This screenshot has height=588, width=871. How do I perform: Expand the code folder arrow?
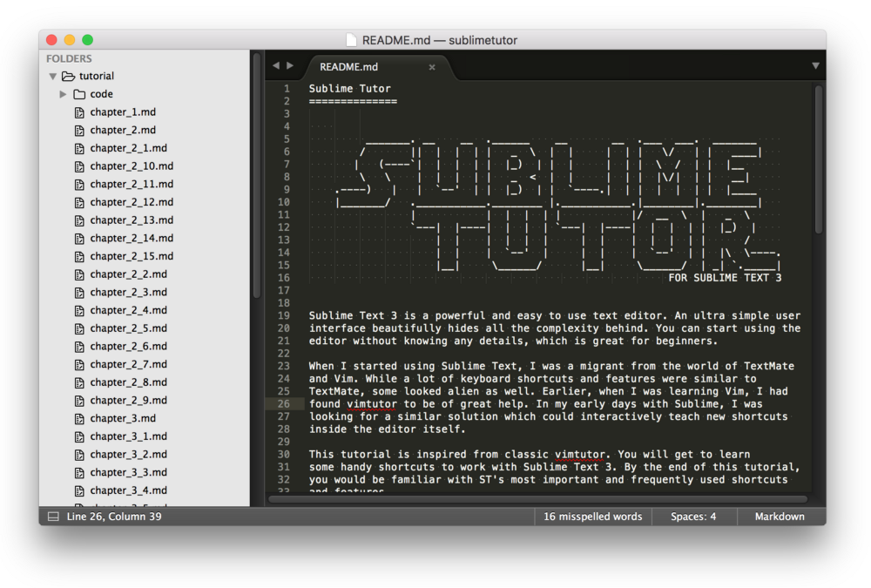[63, 94]
